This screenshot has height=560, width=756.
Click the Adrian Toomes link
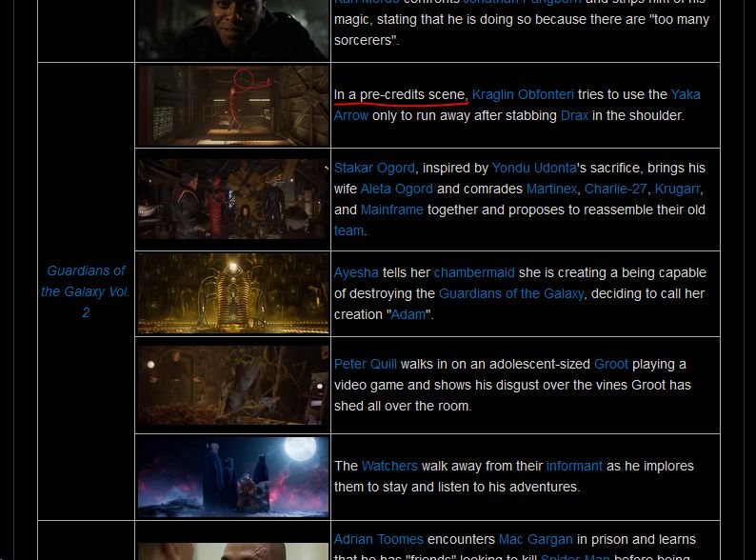(x=378, y=539)
